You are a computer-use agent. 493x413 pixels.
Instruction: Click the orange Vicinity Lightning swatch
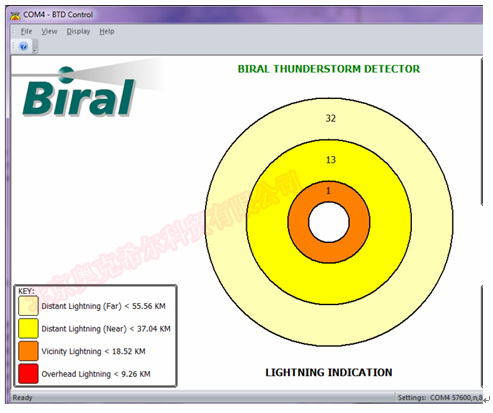(x=28, y=351)
